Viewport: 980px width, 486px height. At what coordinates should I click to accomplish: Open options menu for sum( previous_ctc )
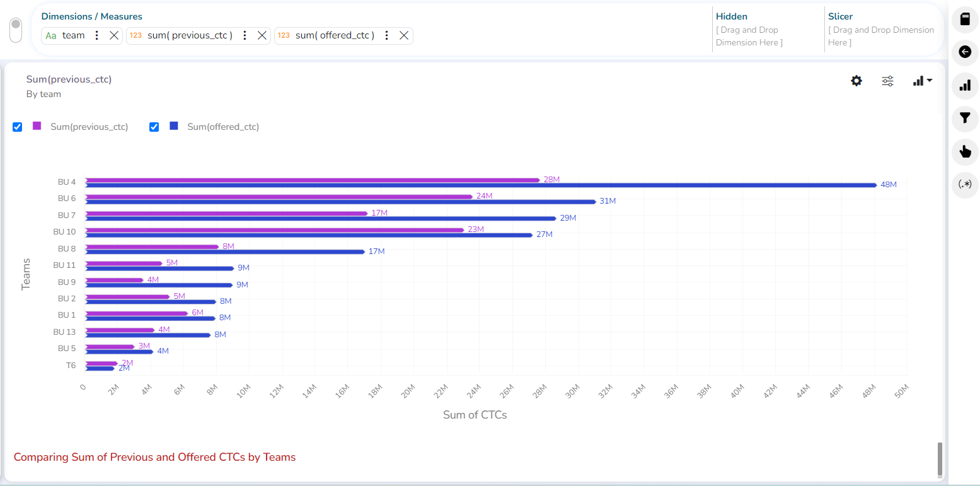click(245, 35)
